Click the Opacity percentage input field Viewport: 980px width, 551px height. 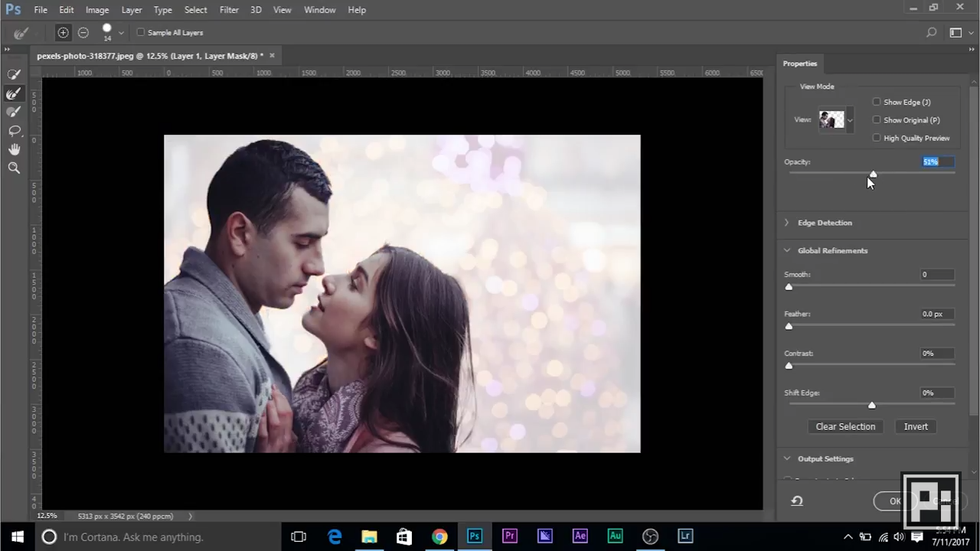pos(938,161)
